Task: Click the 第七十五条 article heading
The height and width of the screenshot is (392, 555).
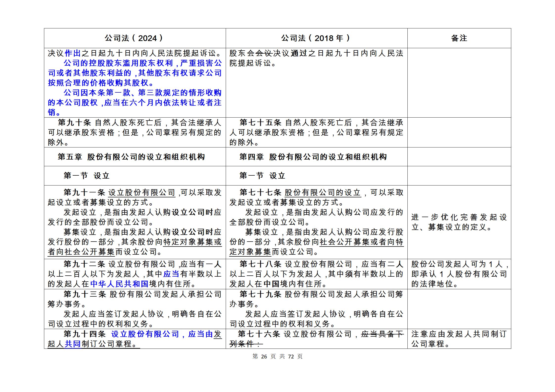Action: click(260, 123)
